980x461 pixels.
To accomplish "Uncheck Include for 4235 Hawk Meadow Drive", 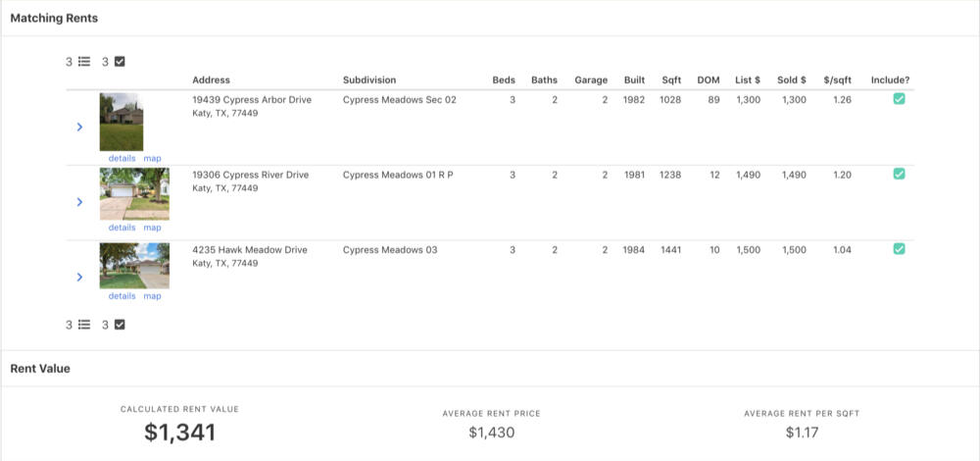I will [899, 249].
